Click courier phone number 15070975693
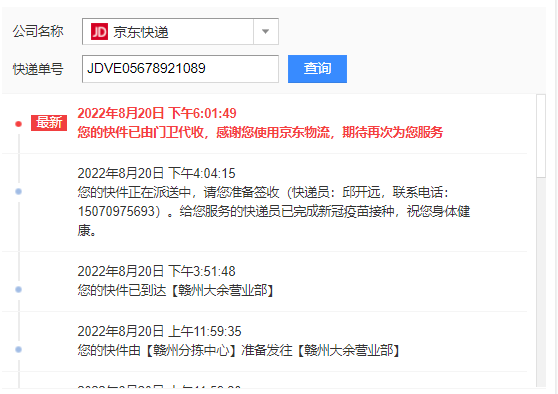The height and width of the screenshot is (394, 558). tap(116, 211)
